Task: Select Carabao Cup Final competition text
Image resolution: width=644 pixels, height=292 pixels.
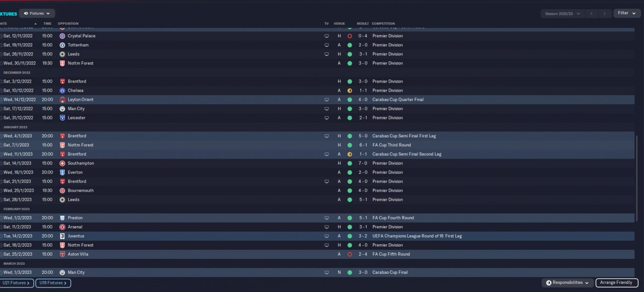Action: pyautogui.click(x=390, y=272)
